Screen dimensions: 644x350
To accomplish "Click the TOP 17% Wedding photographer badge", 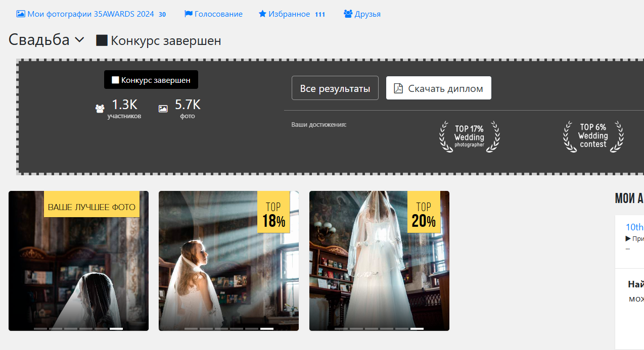I will 469,137.
